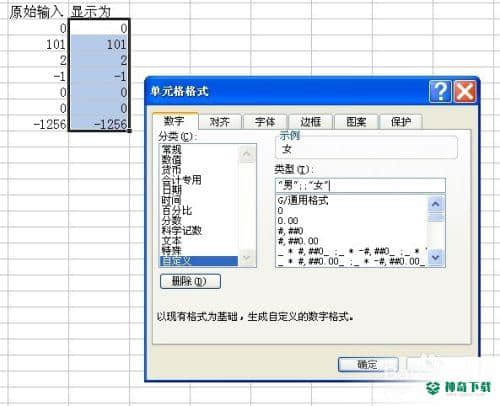Go to the 图案 tab
Viewport: 500px width, 406px height.
(x=356, y=121)
